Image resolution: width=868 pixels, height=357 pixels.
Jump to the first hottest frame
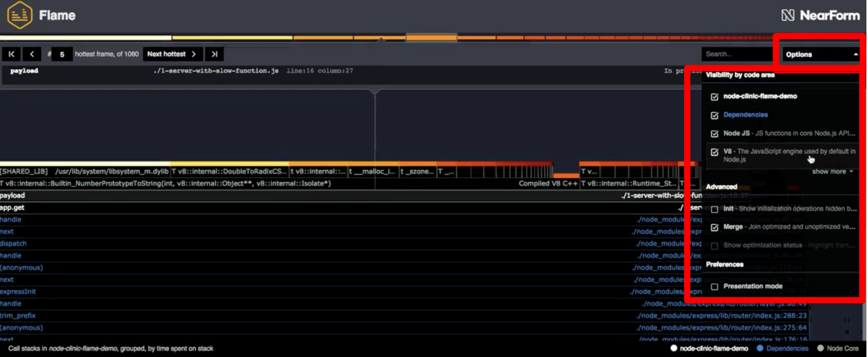(x=11, y=54)
